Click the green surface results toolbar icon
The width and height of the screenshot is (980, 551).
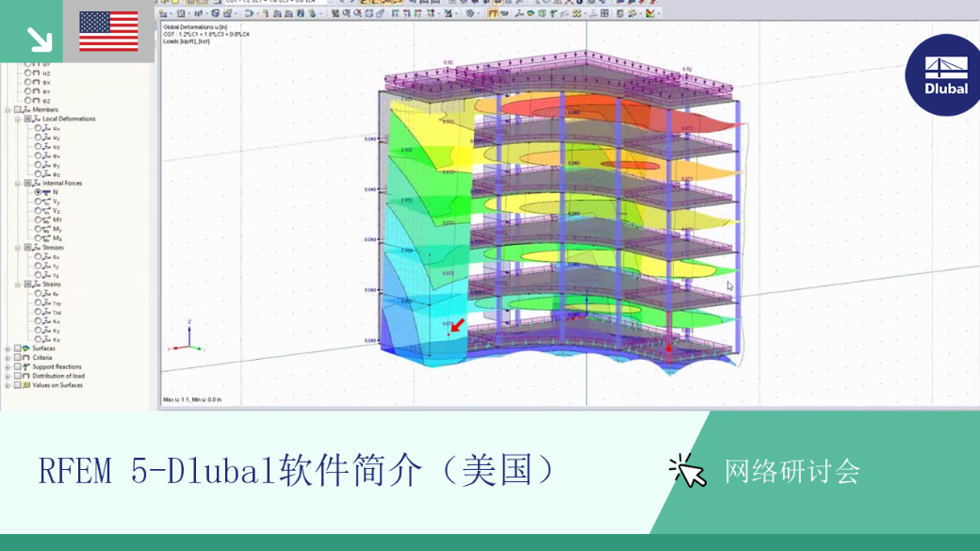click(530, 13)
